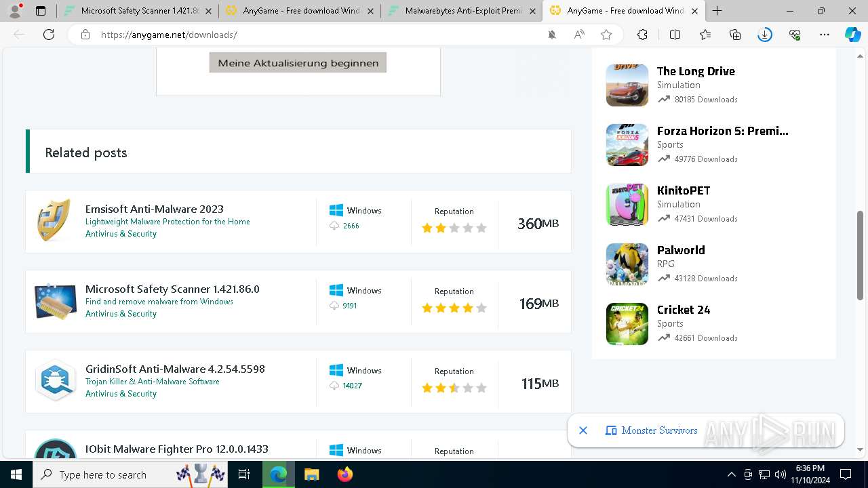
Task: Click the Emsisoft Anti-Malware shield icon
Action: coord(54,221)
